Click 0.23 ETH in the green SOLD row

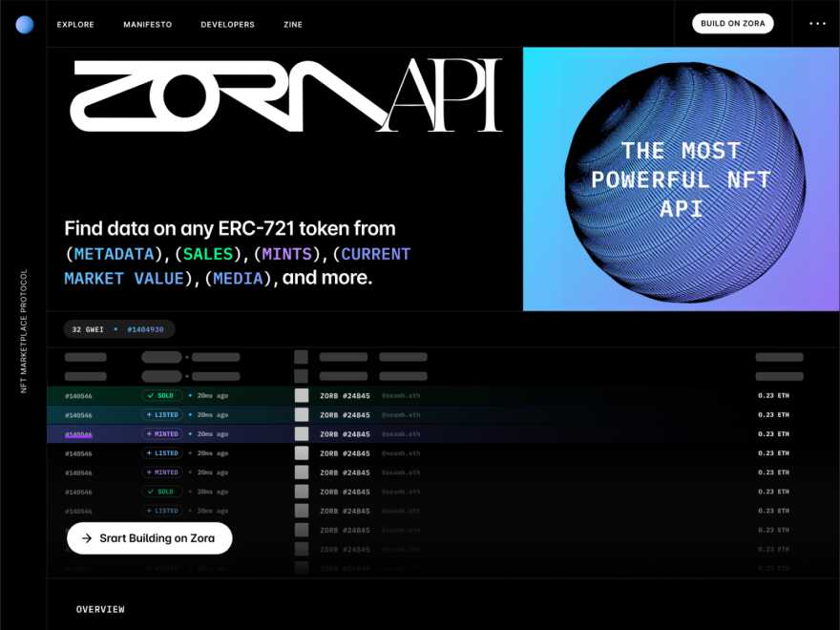[773, 396]
